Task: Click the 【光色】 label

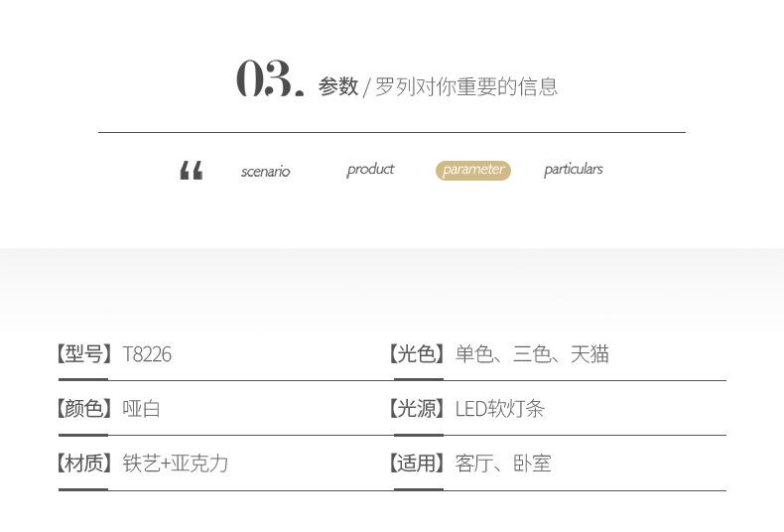Action: click(x=417, y=354)
